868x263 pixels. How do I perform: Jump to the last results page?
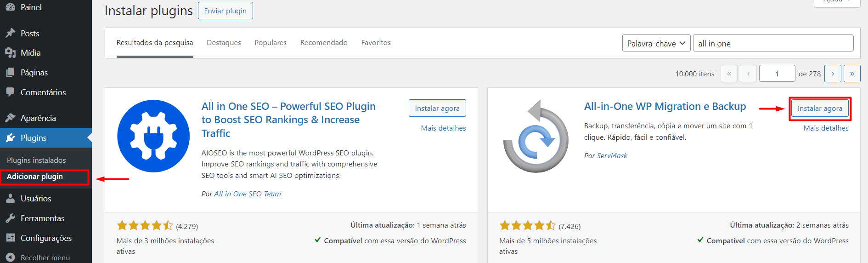(x=852, y=74)
